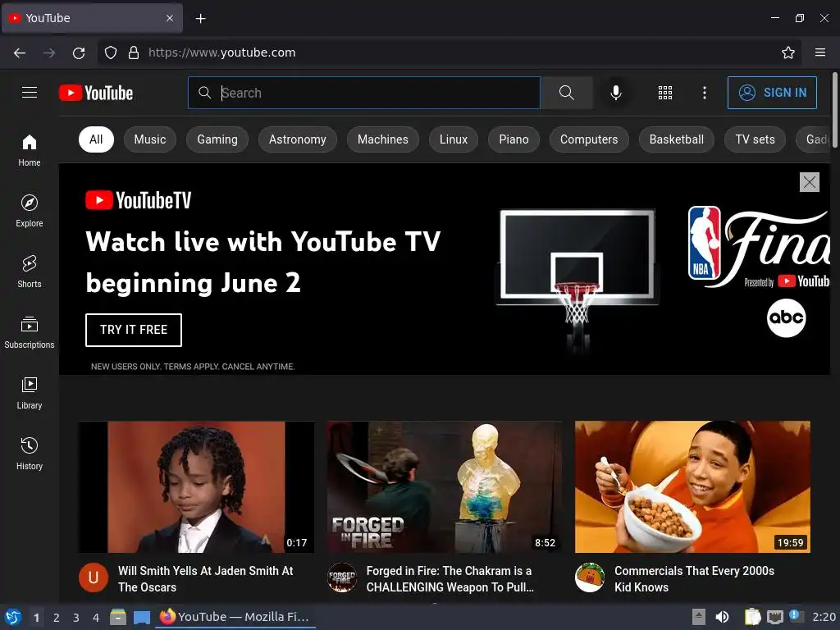
Task: Open the YouTube apps grid
Action: (x=664, y=93)
